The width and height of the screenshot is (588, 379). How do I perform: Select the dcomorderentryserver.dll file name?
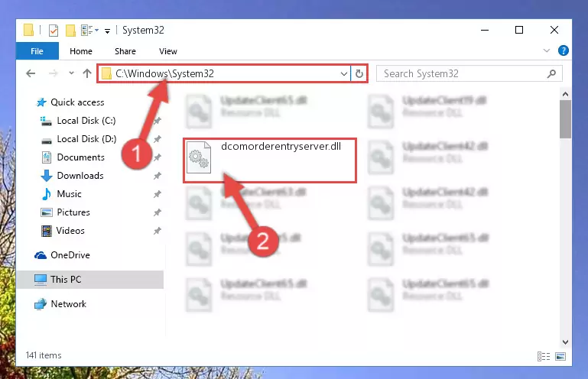point(281,147)
